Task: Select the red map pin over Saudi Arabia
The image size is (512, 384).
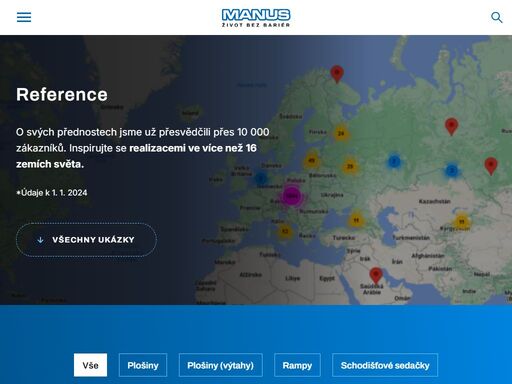Action: tap(376, 276)
